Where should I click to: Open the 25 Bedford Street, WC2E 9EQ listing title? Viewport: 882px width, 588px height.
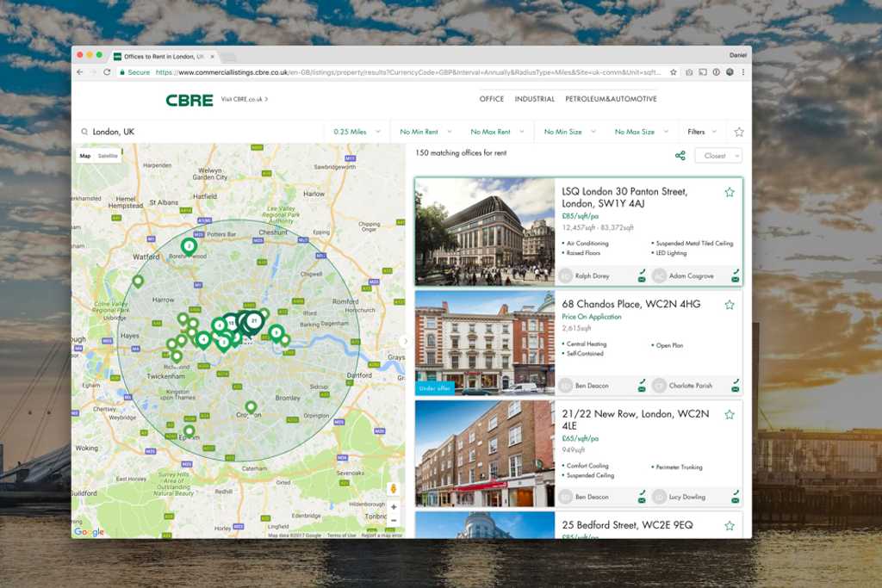tap(627, 525)
